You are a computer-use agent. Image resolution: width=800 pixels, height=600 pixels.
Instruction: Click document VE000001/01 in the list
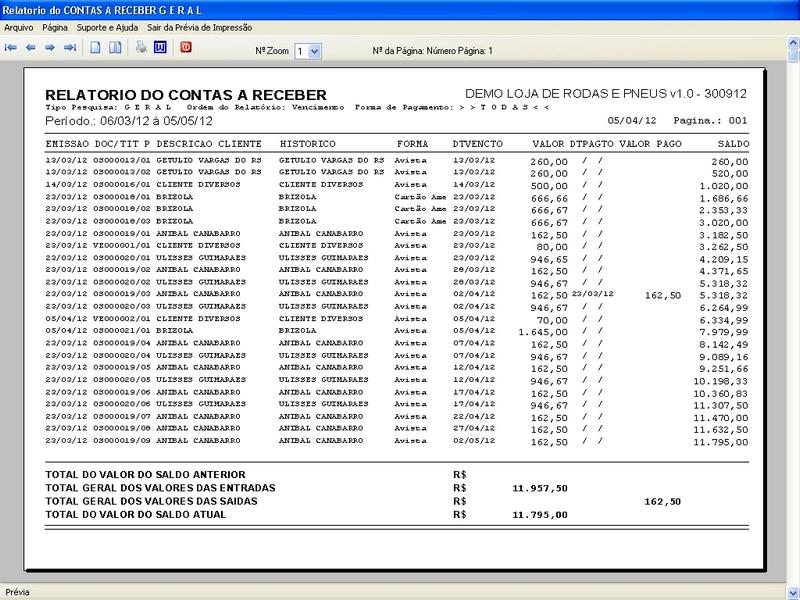122,245
